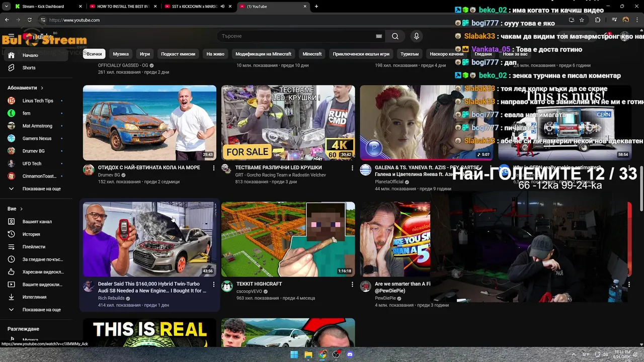The width and height of the screenshot is (644, 362).
Task: Select Приключенски екшън игри chip
Action: coord(361,54)
